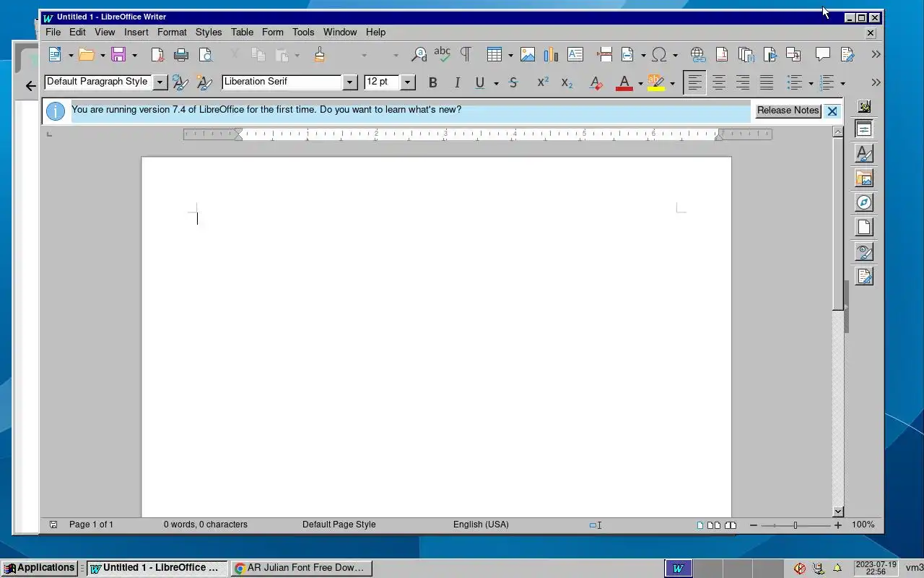Apply the red font color swatch
924x578 pixels.
(624, 82)
